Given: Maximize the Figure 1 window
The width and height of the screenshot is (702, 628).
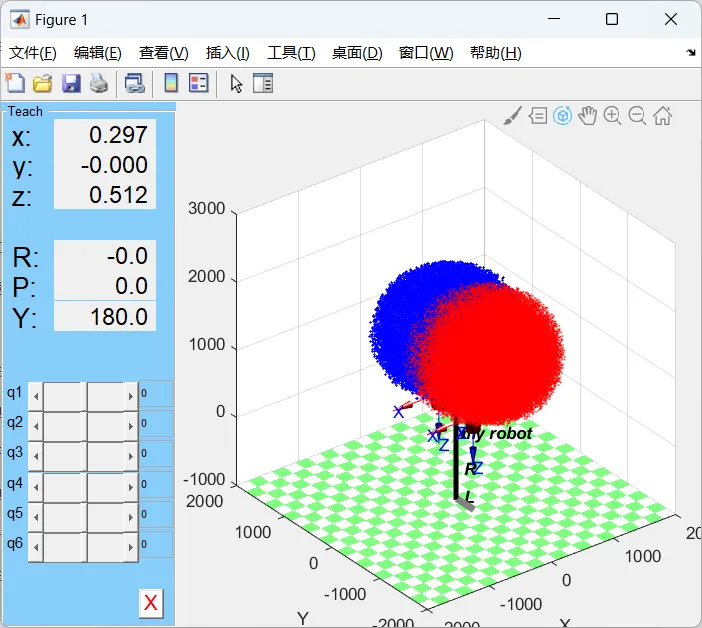Looking at the screenshot, I should pos(612,19).
